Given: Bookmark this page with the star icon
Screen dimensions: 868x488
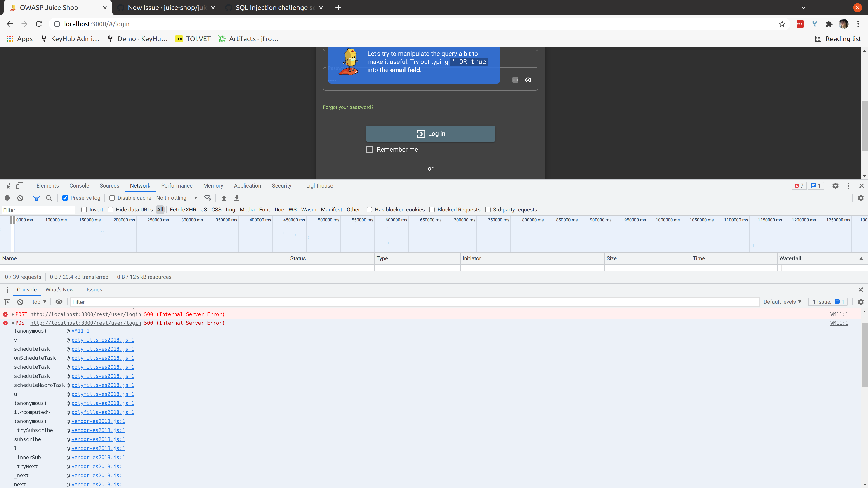Looking at the screenshot, I should coord(782,24).
